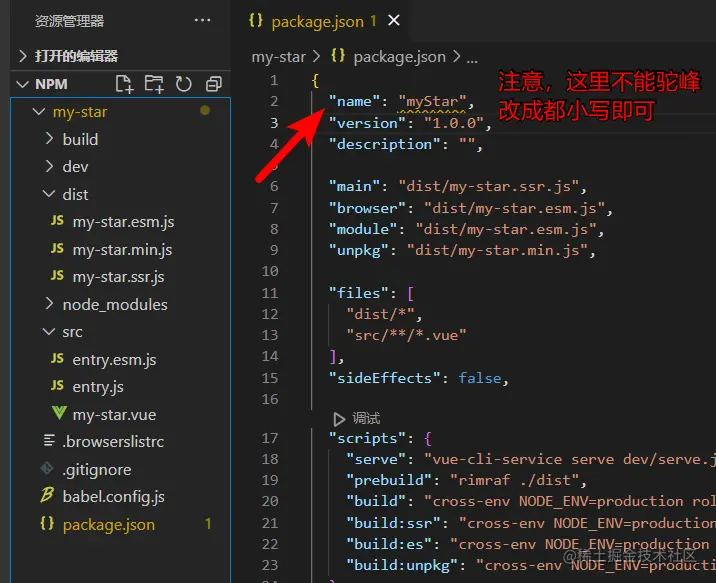Click the problem count badge beside package.json
The width and height of the screenshot is (716, 583).
(x=208, y=524)
